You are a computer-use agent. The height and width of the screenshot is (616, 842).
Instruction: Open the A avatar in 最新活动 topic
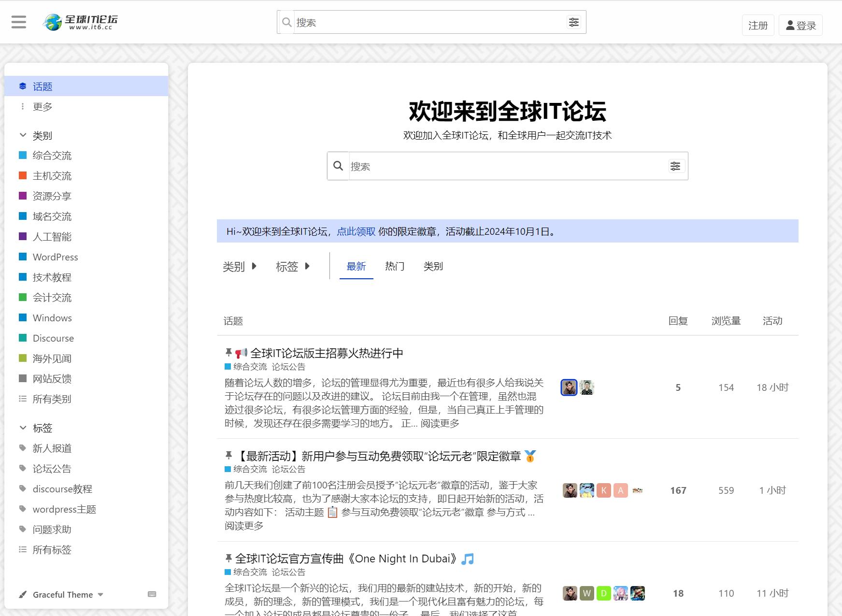(621, 490)
